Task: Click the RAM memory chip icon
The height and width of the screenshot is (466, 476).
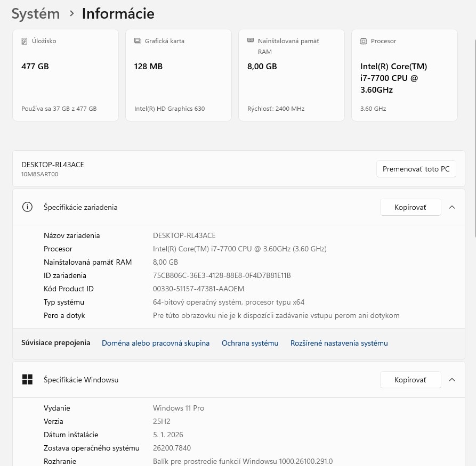Action: [x=251, y=40]
